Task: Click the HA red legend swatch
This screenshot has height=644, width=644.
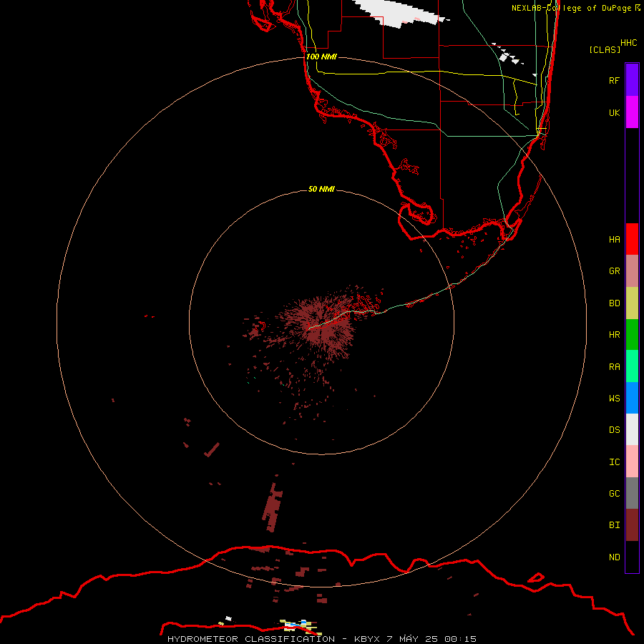Action: pos(632,239)
